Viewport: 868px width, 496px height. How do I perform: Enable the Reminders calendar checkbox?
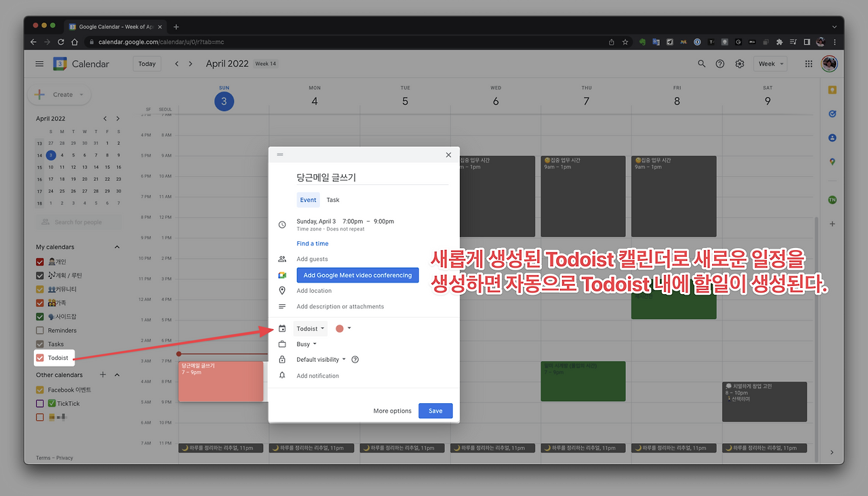pyautogui.click(x=40, y=331)
